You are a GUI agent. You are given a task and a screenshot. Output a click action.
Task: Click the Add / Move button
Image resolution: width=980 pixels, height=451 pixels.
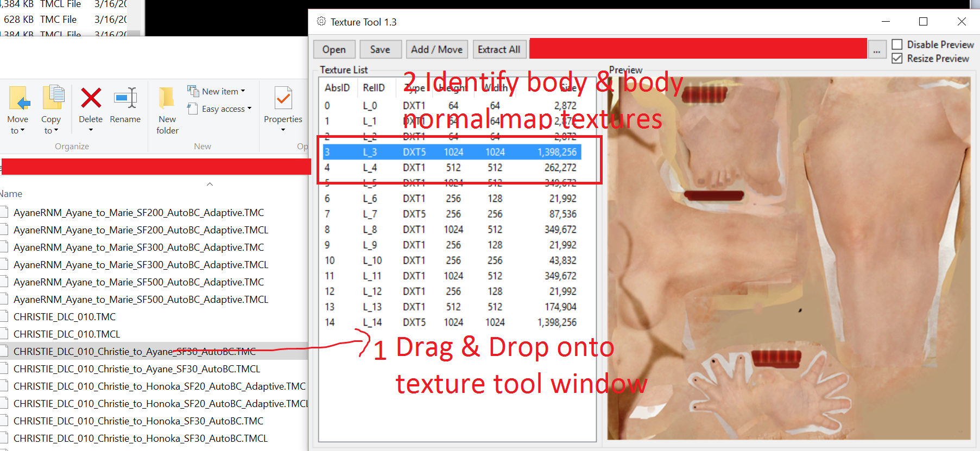point(437,49)
